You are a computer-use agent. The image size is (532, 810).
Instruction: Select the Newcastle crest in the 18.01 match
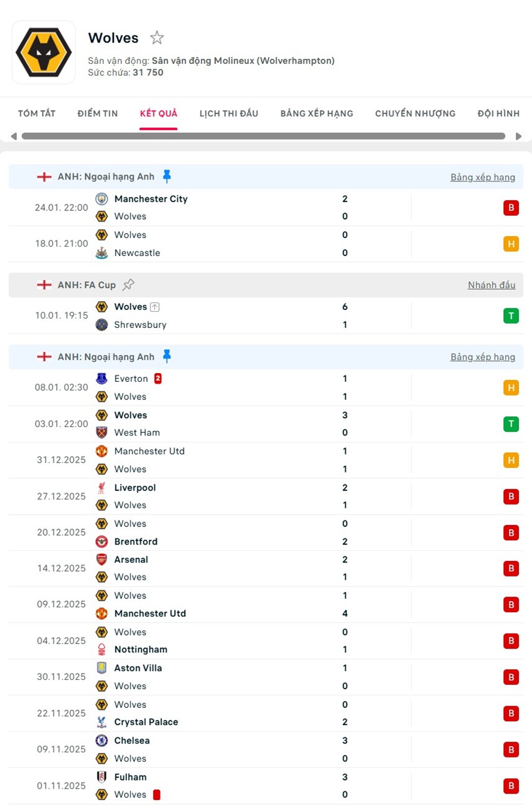coord(102,253)
